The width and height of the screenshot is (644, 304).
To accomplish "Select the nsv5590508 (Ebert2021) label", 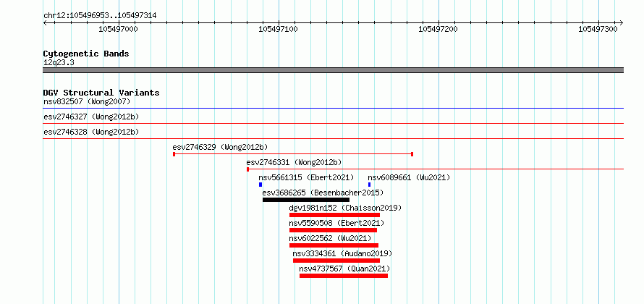I will [x=336, y=223].
